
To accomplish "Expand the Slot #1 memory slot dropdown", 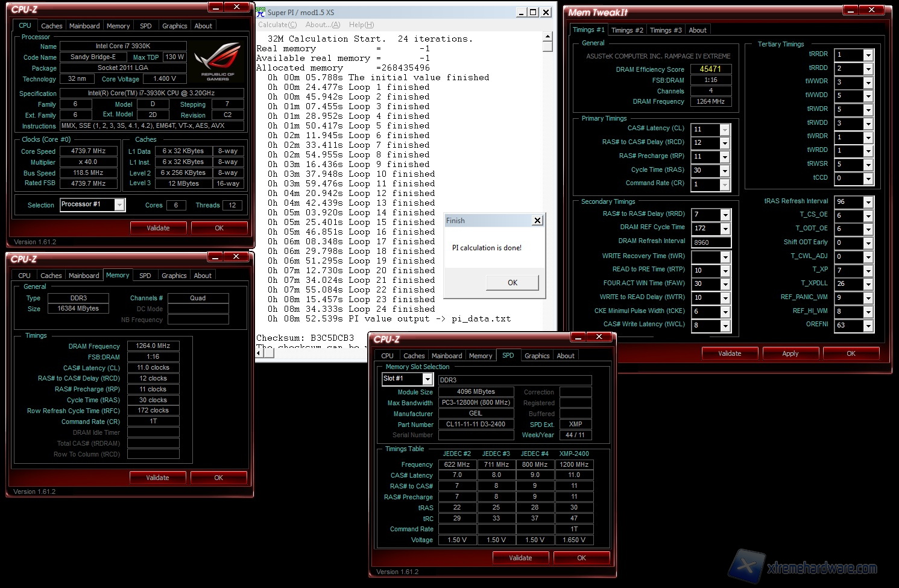I will pos(427,379).
